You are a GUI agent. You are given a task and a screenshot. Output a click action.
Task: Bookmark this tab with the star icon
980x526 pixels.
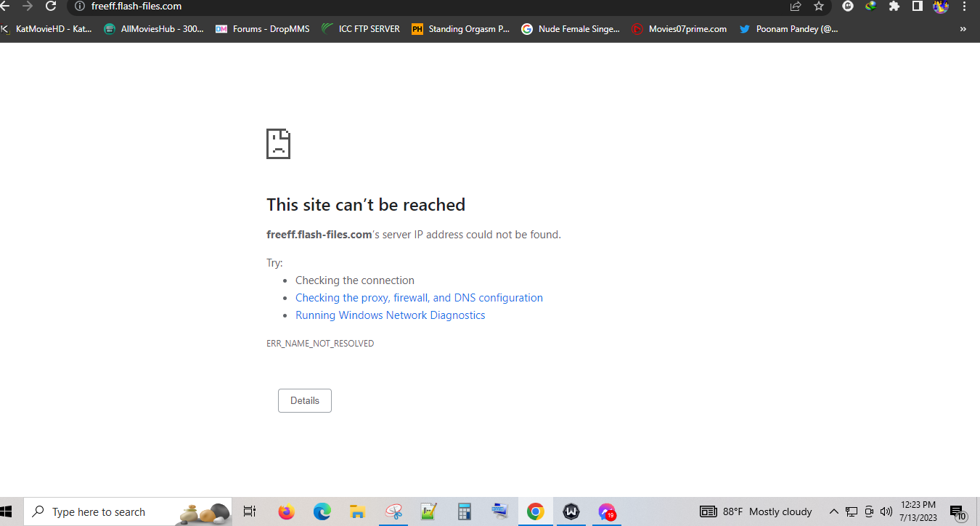[819, 6]
